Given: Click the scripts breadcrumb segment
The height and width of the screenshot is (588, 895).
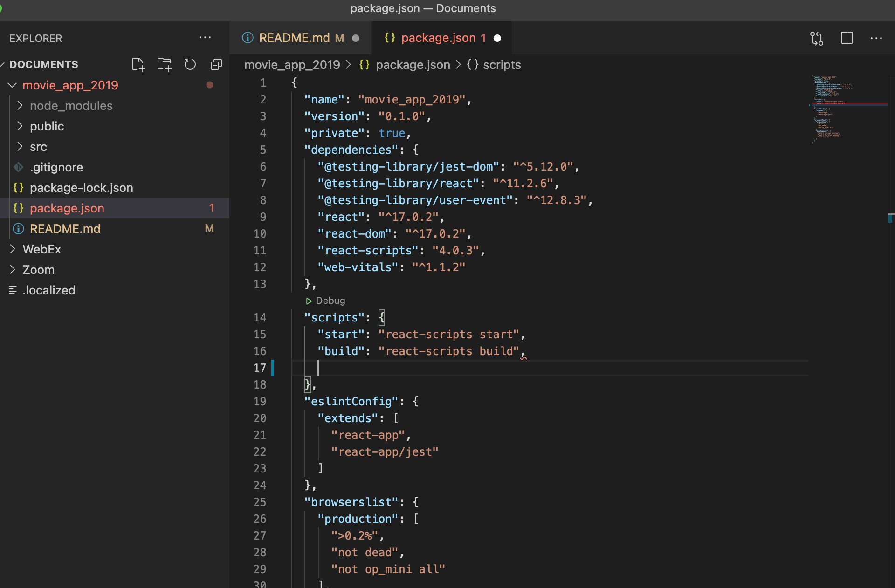Looking at the screenshot, I should pyautogui.click(x=502, y=65).
